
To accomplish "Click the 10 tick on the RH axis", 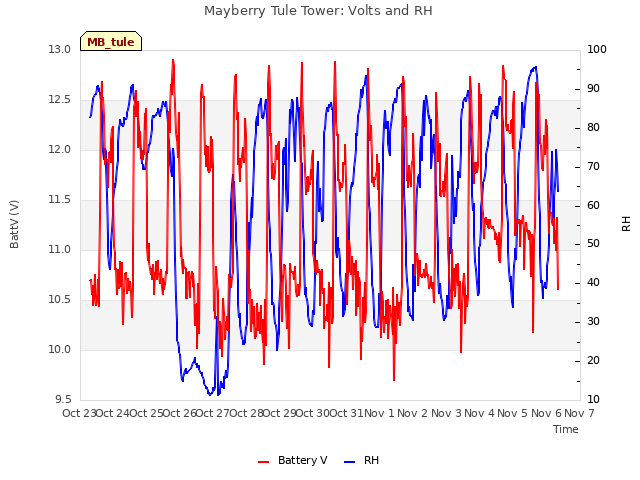I will [593, 400].
